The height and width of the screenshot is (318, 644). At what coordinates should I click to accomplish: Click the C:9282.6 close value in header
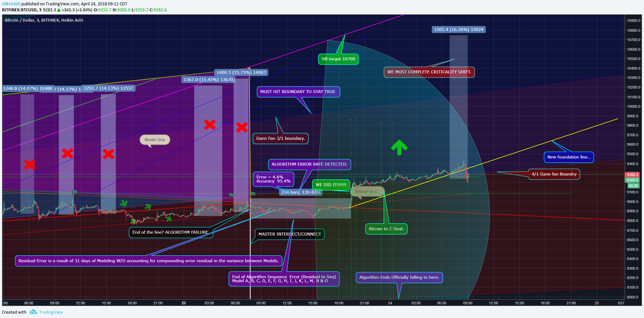coord(158,10)
